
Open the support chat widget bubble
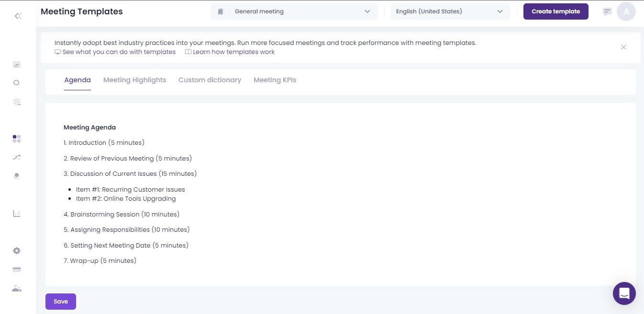(x=624, y=293)
